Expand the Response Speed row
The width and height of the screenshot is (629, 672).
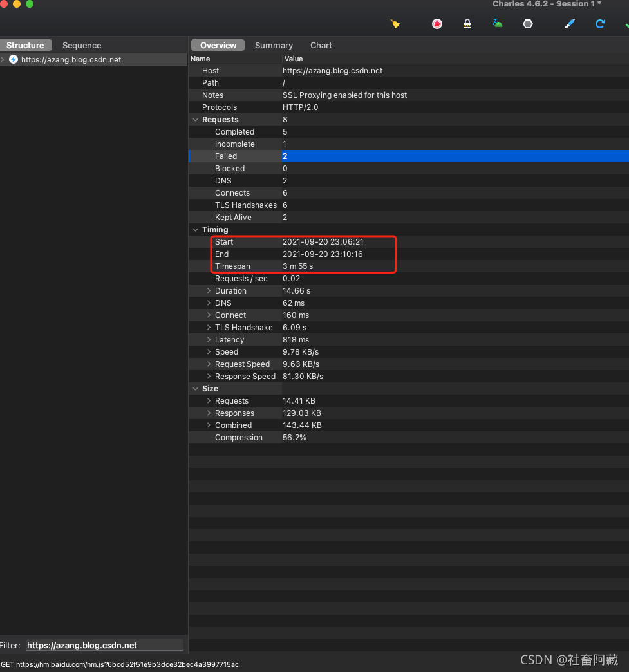(x=209, y=377)
